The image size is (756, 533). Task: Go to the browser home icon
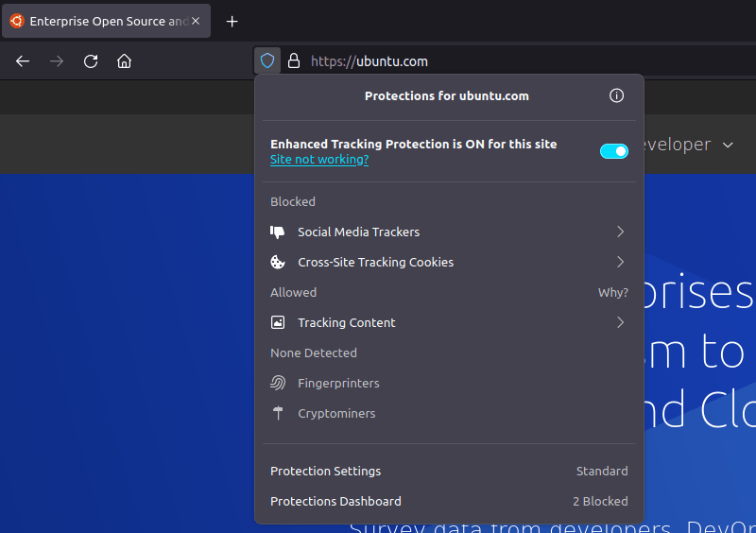(x=124, y=61)
